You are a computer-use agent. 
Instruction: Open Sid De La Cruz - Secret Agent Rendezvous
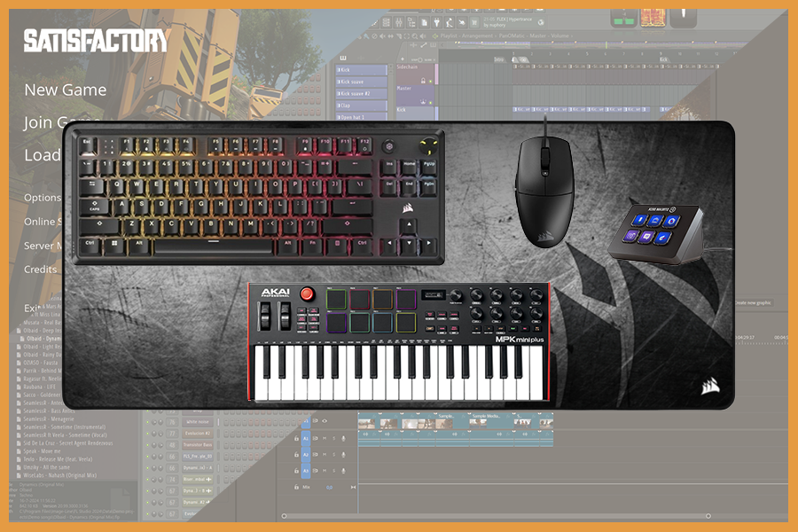click(66, 443)
